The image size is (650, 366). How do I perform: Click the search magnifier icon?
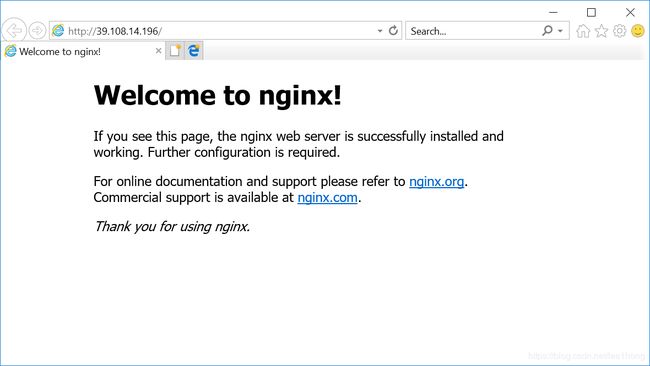(547, 30)
